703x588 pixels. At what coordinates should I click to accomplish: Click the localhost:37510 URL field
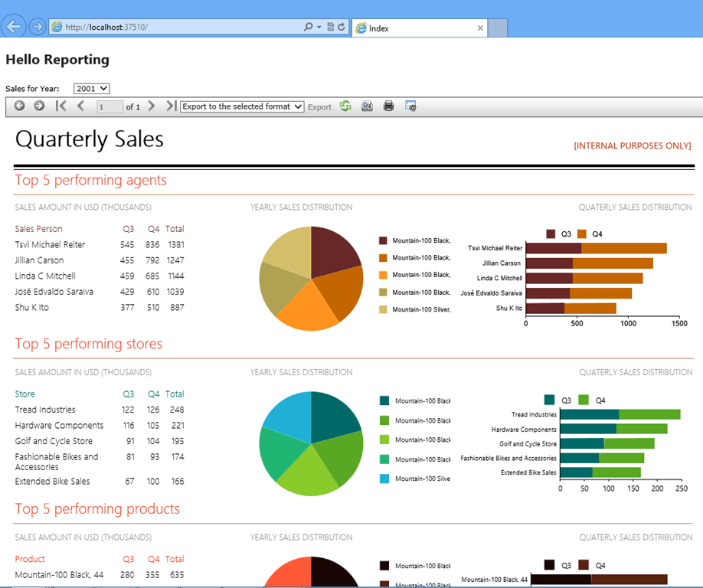(x=179, y=27)
